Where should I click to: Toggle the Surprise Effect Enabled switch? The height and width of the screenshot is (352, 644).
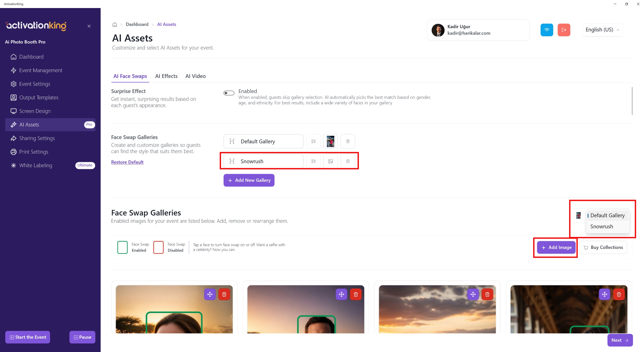[229, 93]
